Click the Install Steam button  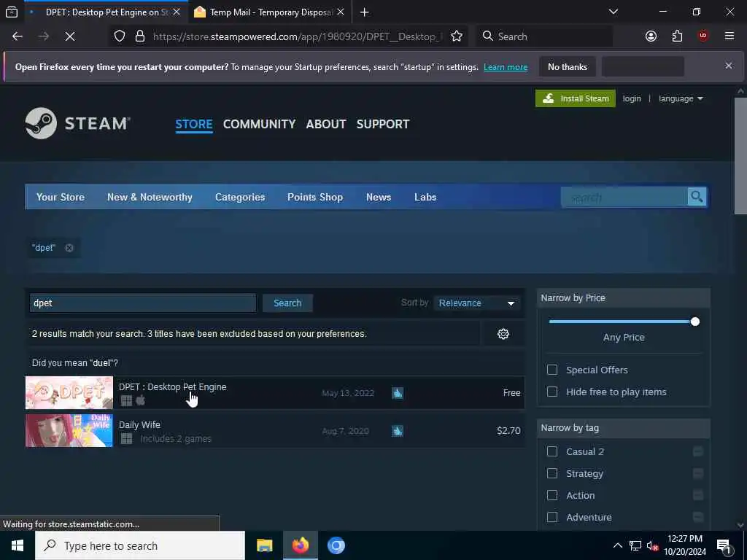[x=575, y=98]
